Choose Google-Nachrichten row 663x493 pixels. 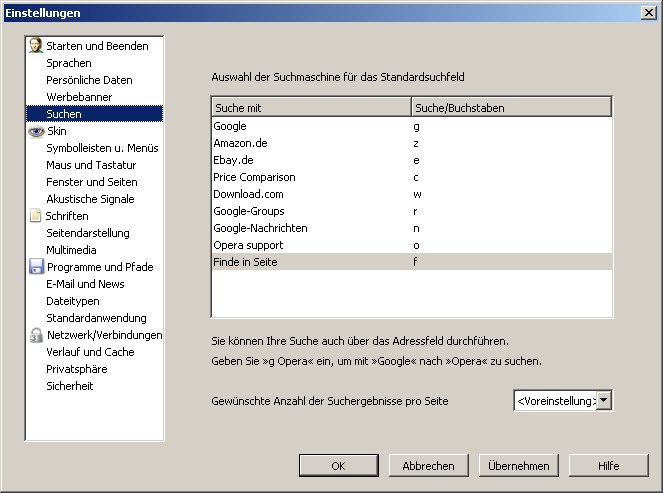coord(412,228)
